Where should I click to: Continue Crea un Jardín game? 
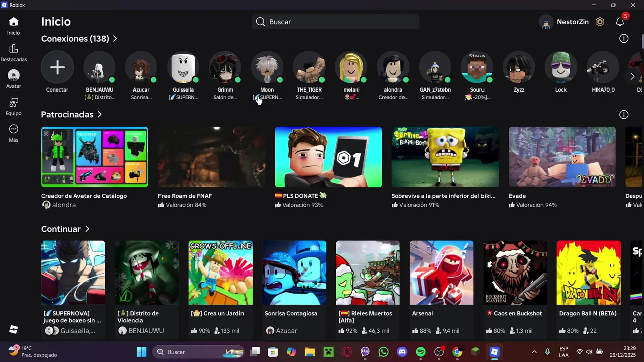click(x=220, y=273)
